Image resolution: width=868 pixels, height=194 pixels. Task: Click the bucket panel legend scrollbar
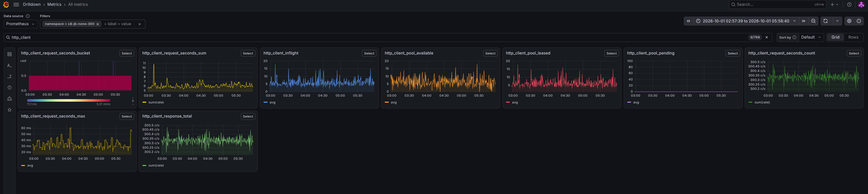click(133, 101)
